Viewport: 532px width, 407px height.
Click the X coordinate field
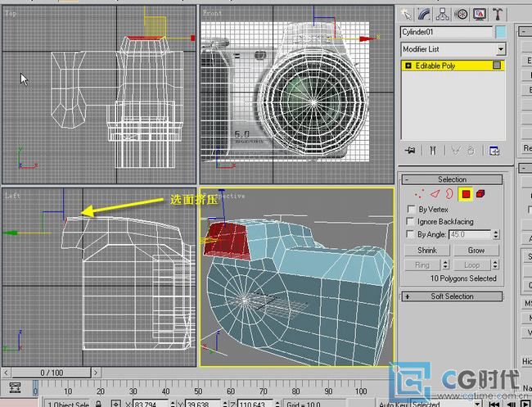(151, 404)
